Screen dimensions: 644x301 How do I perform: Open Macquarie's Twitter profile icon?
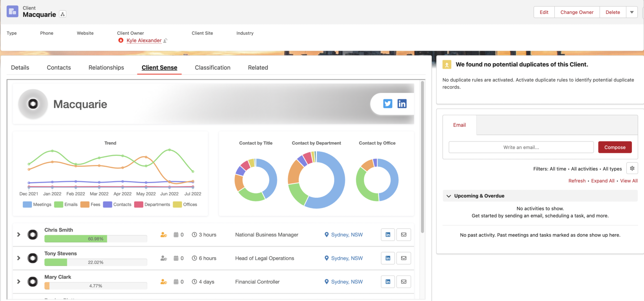(x=388, y=104)
